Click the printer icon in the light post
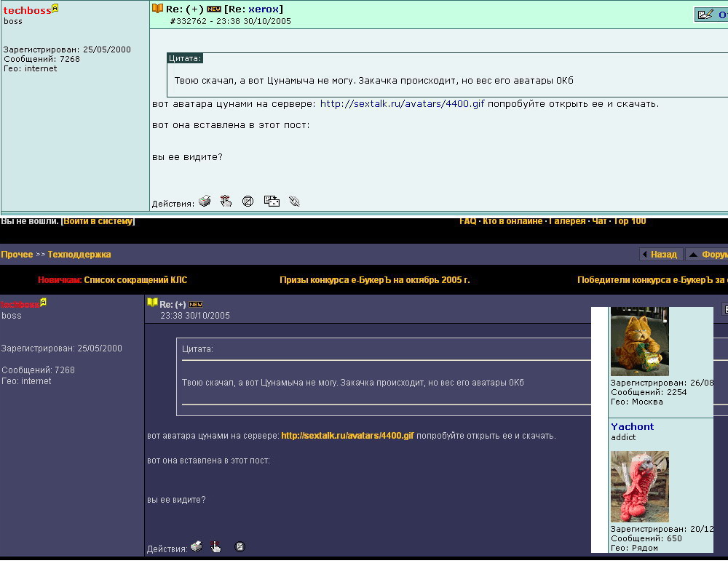Image resolution: width=728 pixels, height=582 pixels. [x=205, y=202]
